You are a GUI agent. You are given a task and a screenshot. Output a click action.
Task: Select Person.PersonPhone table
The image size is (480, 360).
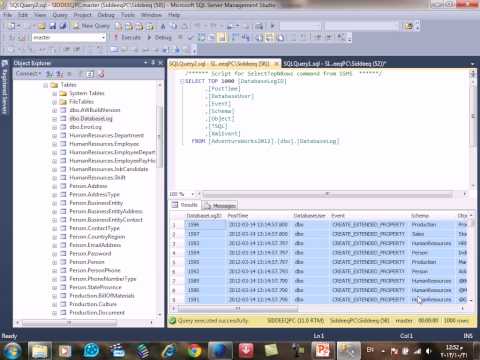pyautogui.click(x=95, y=270)
